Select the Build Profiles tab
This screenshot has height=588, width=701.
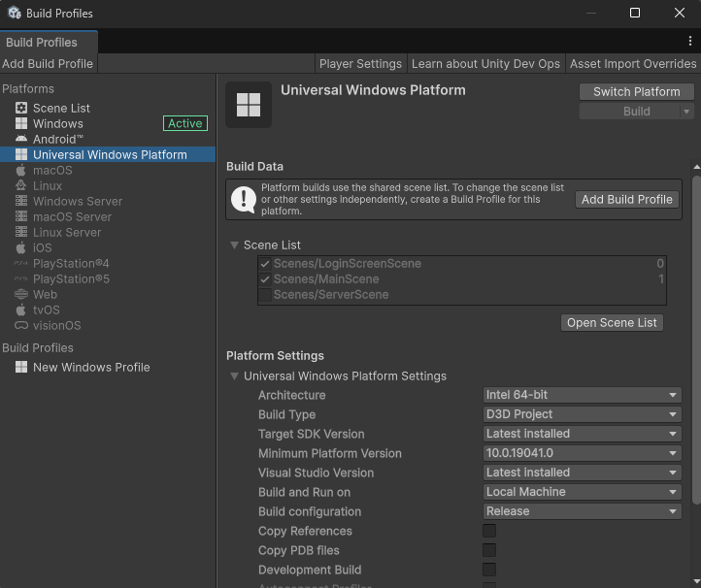click(49, 42)
